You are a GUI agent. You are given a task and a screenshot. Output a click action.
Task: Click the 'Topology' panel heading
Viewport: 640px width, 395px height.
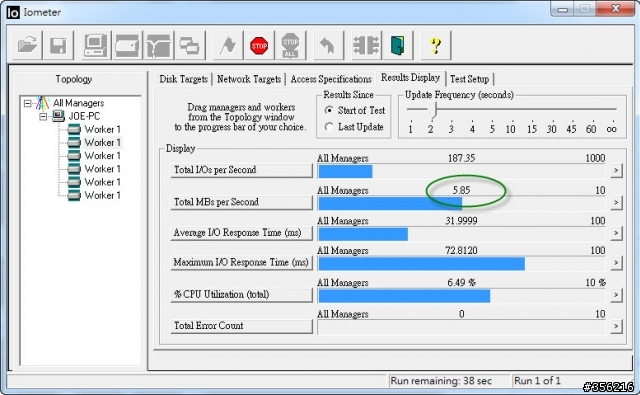point(74,79)
